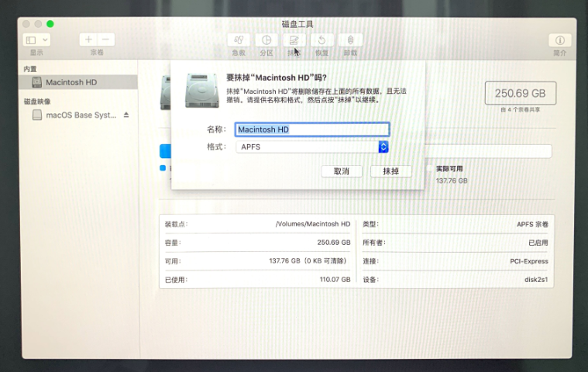Click the hard drive icon in erase dialog
This screenshot has height=372, width=588.
(x=201, y=91)
